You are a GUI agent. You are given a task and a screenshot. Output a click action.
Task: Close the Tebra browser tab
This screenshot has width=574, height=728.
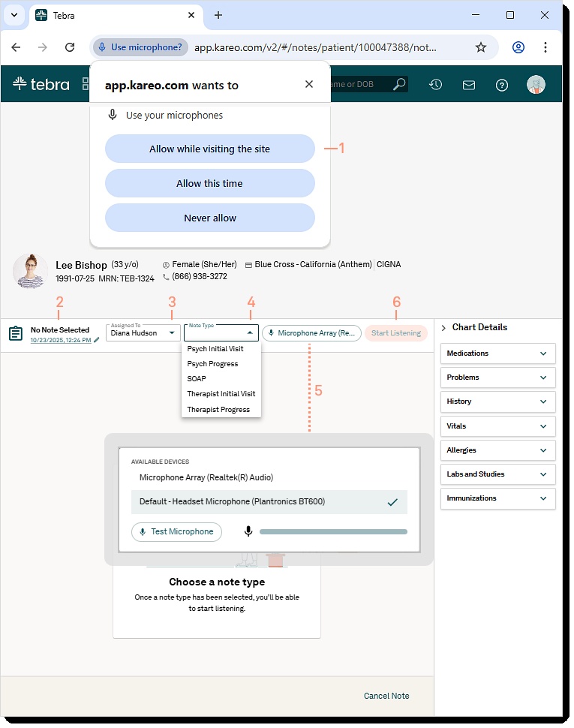191,15
